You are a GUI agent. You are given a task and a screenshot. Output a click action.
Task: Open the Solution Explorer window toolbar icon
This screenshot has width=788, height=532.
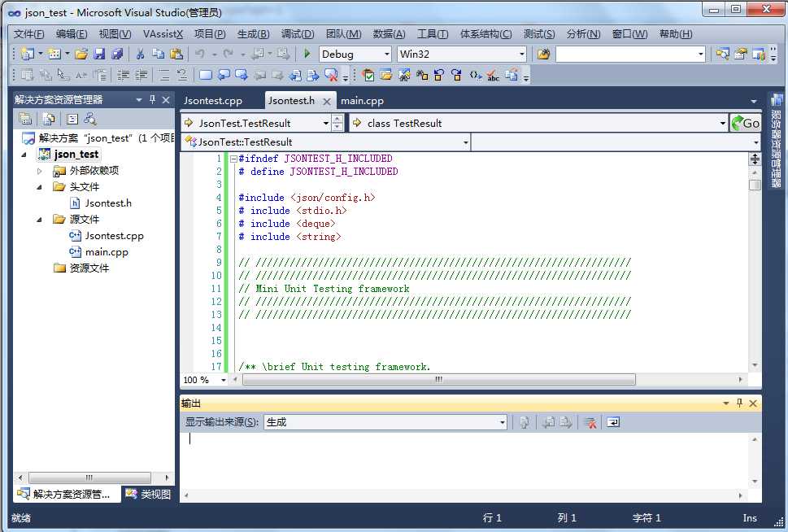click(x=723, y=54)
